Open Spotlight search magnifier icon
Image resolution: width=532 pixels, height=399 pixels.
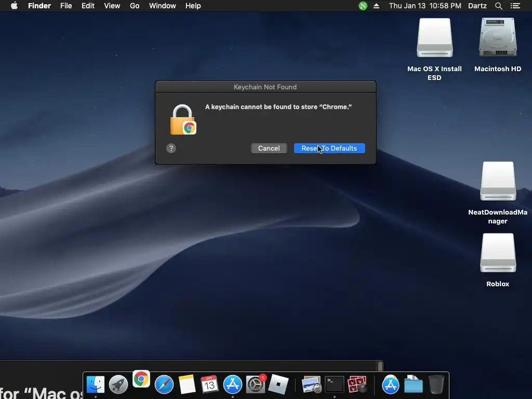498,6
